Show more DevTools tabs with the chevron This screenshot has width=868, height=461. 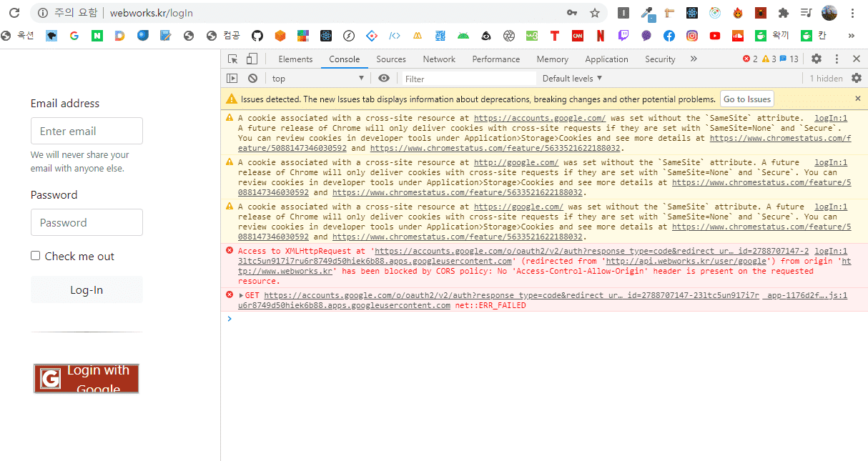[694, 59]
